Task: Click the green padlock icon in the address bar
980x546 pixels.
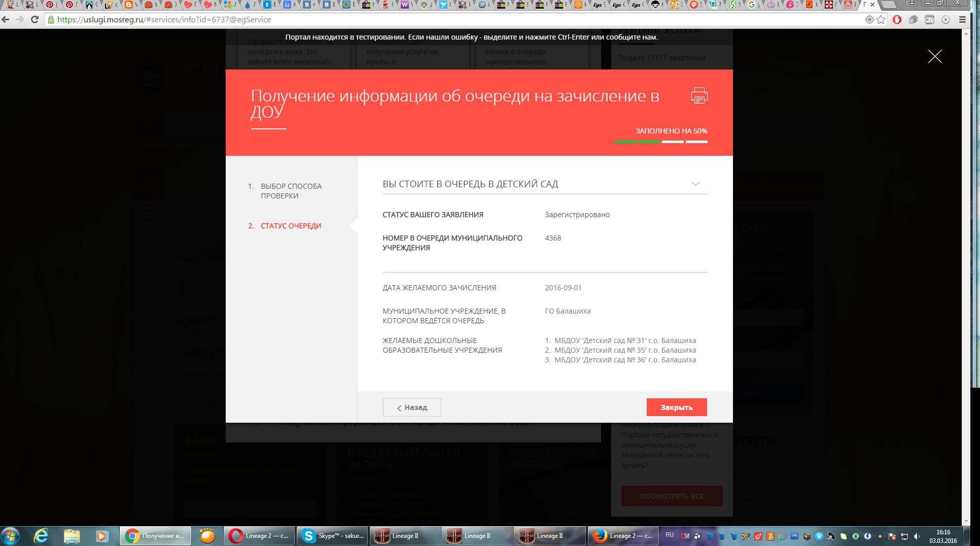Action: point(51,20)
